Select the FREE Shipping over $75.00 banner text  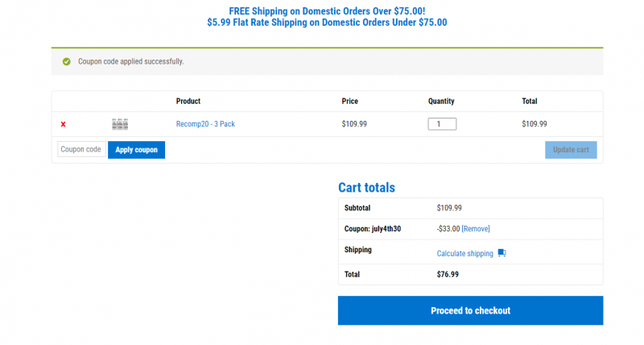[x=327, y=11]
